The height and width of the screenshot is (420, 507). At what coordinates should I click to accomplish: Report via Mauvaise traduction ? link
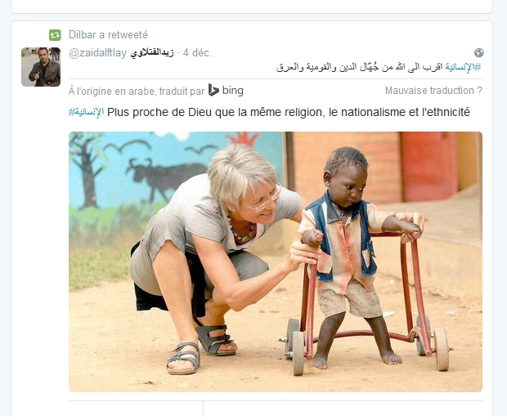(433, 91)
